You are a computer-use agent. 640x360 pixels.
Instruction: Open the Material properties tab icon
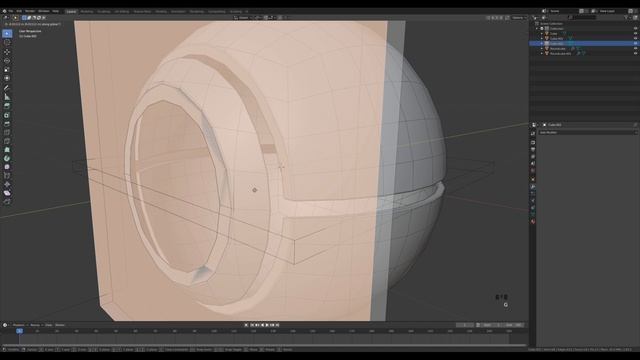click(533, 222)
